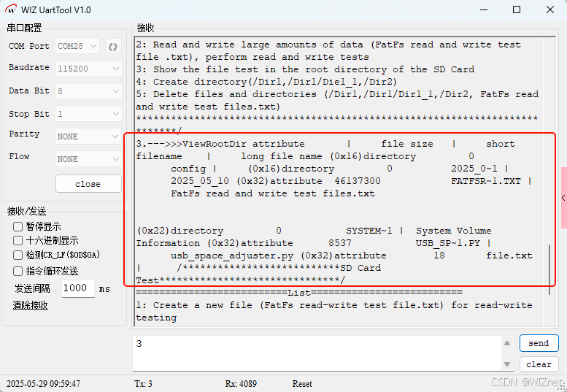Maximize the WIZ UartTool window
This screenshot has height=392, width=567.
click(517, 9)
